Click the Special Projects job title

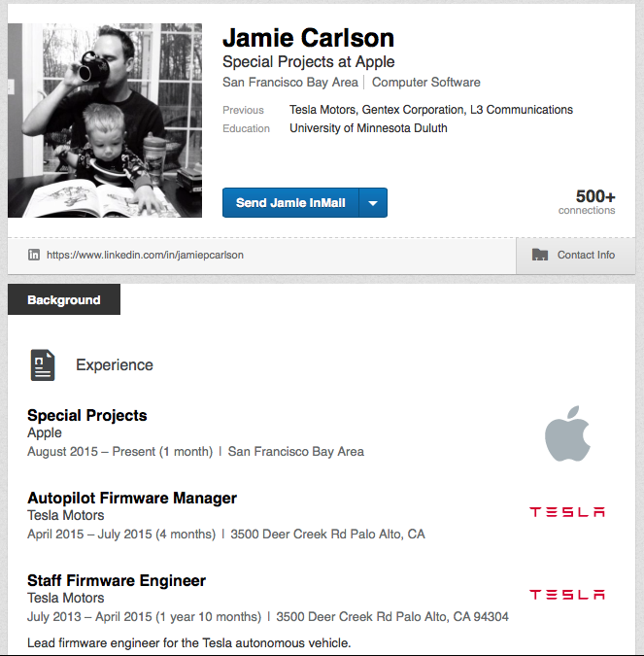pyautogui.click(x=87, y=415)
